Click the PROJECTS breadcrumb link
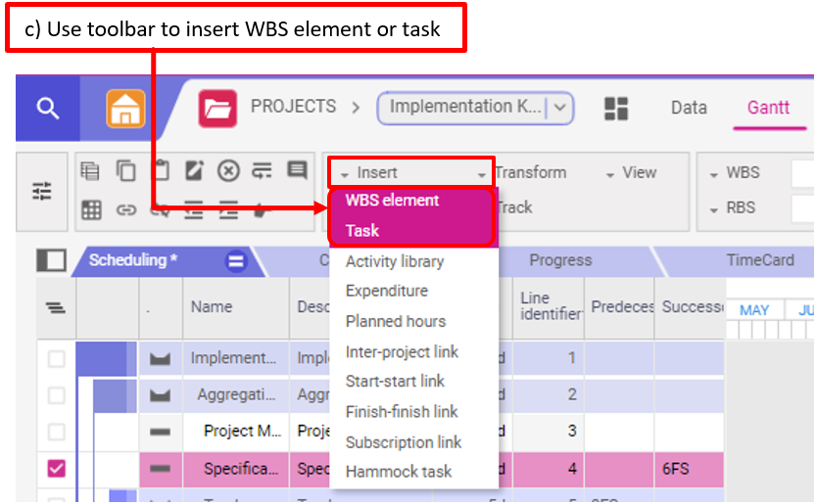The width and height of the screenshot is (816, 504). (x=293, y=107)
